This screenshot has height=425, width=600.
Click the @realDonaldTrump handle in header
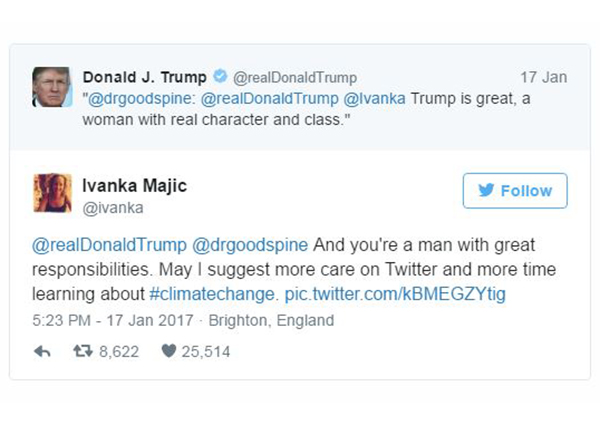294,78
